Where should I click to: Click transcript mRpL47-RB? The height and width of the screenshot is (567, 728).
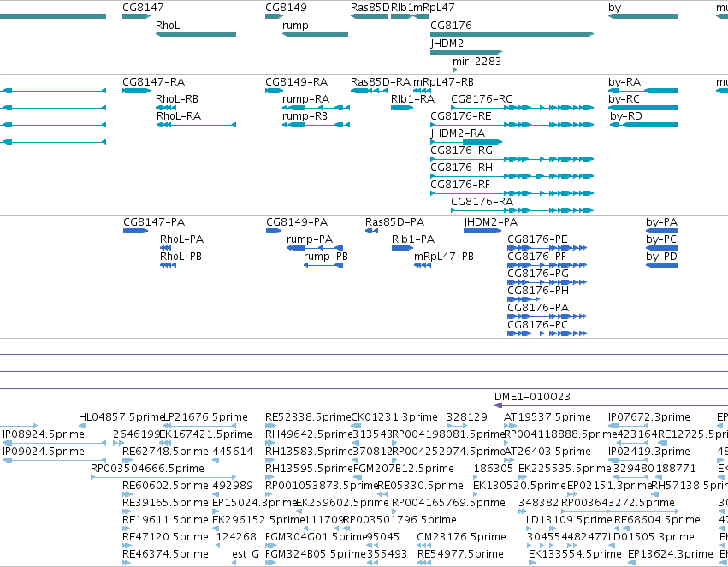443,82
